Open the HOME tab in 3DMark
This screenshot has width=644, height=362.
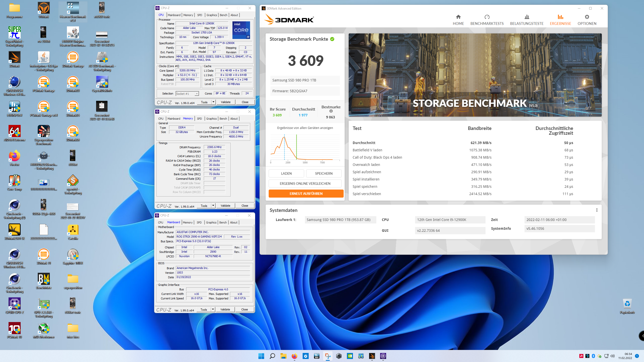pos(458,20)
